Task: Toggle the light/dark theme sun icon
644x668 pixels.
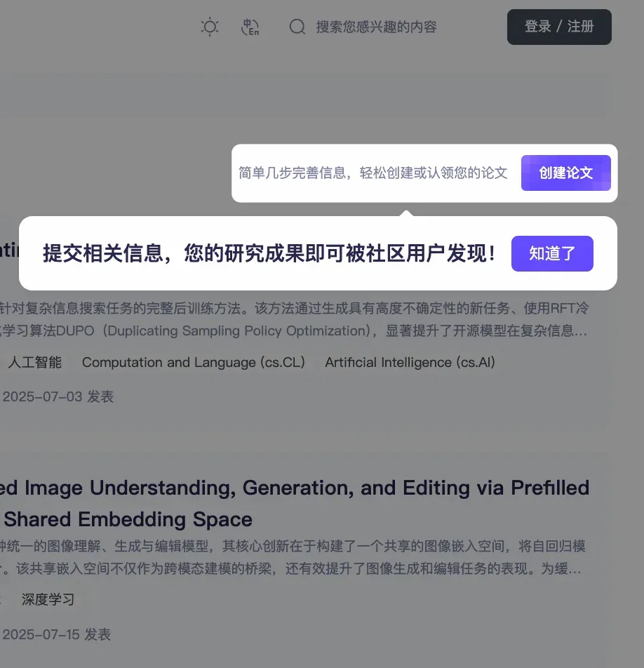Action: coord(210,27)
